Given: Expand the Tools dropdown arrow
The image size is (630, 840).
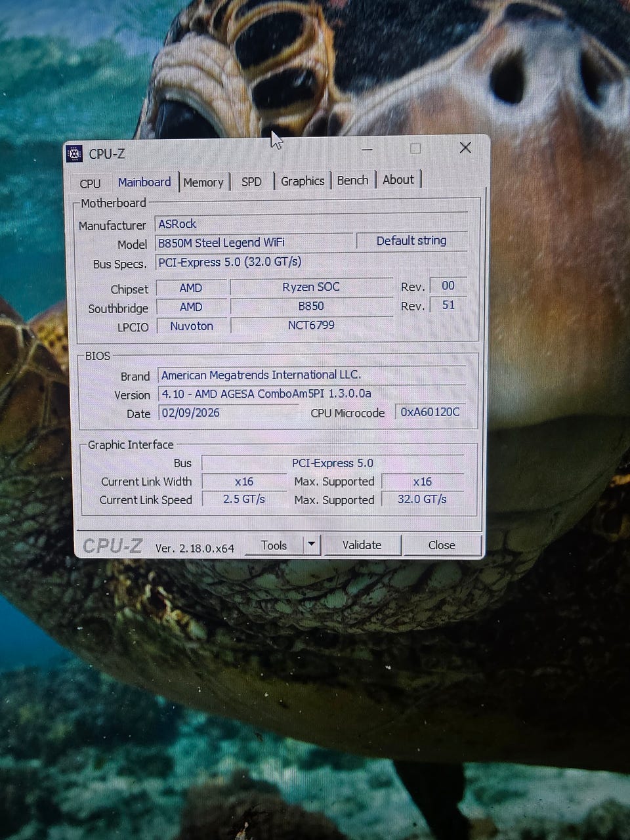Looking at the screenshot, I should [312, 545].
